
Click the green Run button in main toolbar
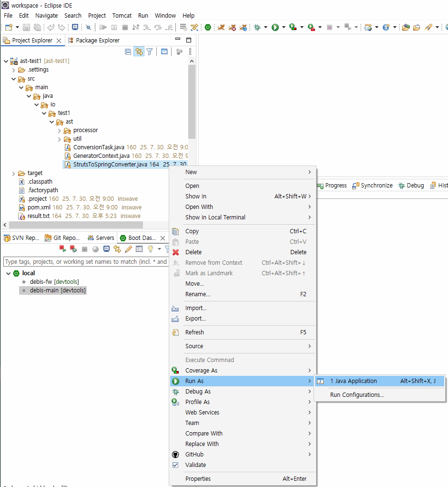[275, 27]
